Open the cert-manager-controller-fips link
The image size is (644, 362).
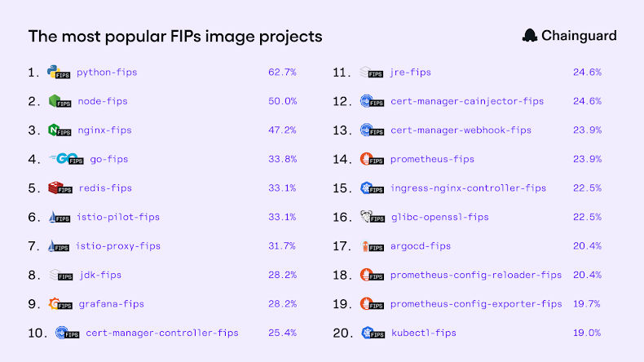[x=161, y=333]
